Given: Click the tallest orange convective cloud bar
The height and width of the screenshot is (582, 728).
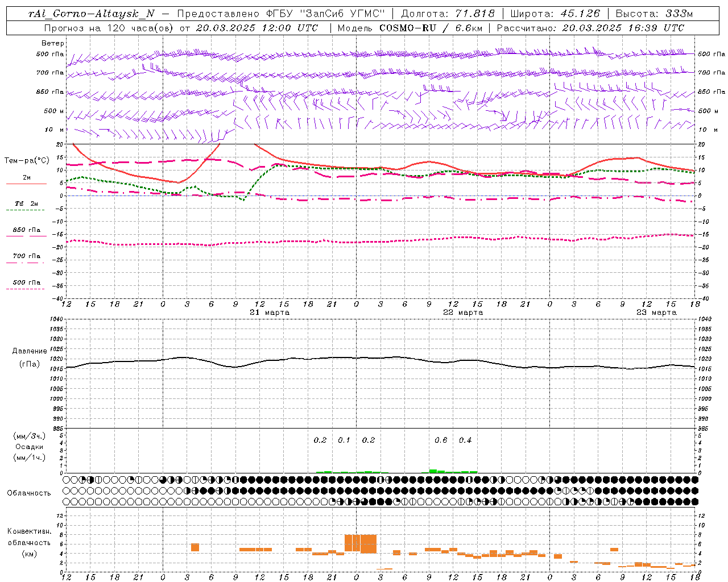Looking at the screenshot, I should tap(361, 544).
